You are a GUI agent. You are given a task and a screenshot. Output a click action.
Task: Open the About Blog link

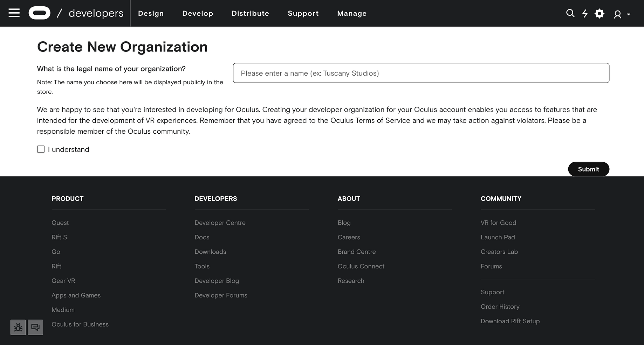(344, 223)
